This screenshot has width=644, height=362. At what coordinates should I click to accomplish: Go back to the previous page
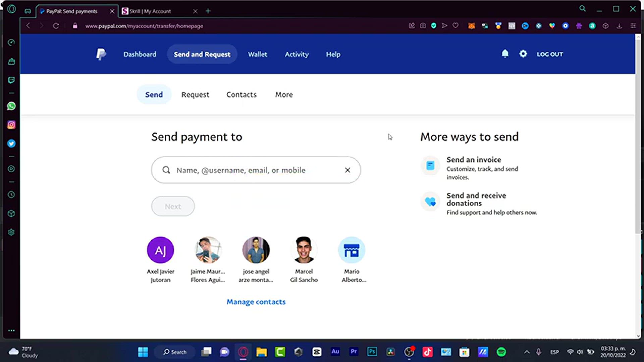[x=28, y=26]
